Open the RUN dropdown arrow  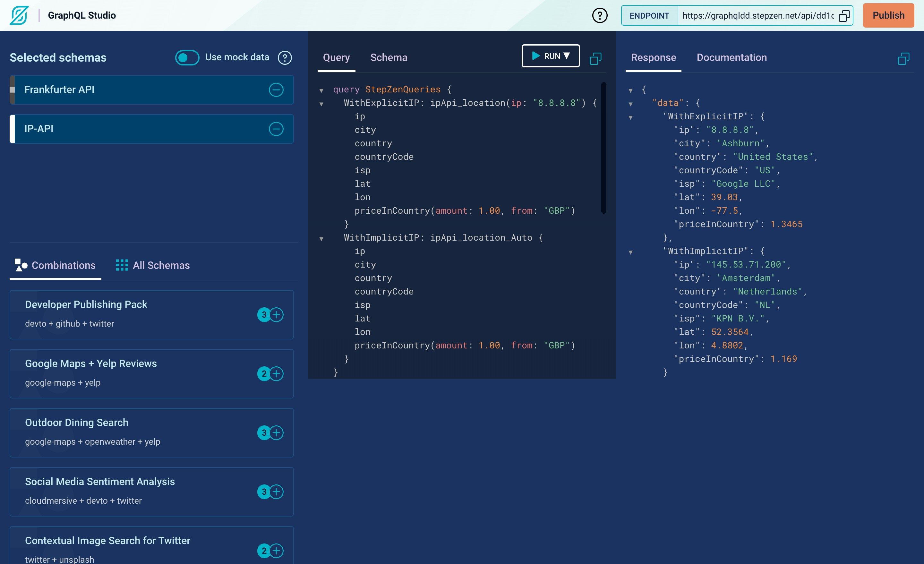coord(567,56)
